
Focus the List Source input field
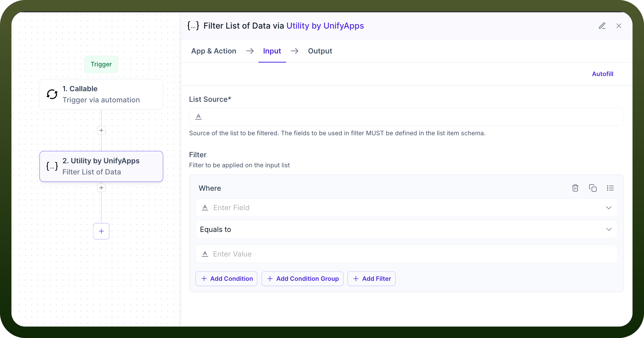tap(406, 117)
